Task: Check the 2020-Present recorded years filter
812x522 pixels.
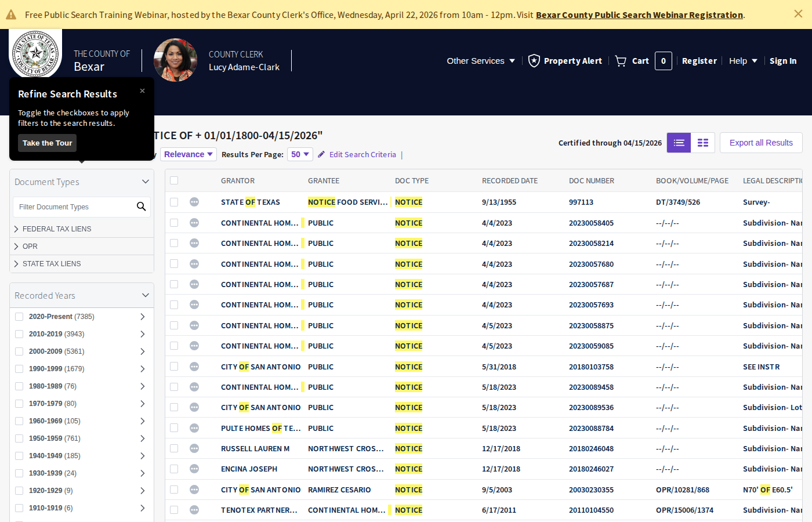Action: (19, 317)
